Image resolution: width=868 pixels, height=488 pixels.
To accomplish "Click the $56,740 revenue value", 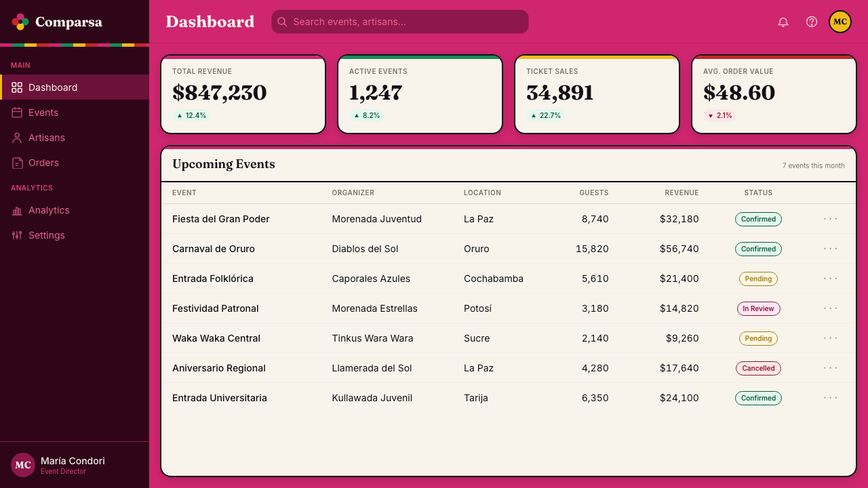I will (x=679, y=249).
